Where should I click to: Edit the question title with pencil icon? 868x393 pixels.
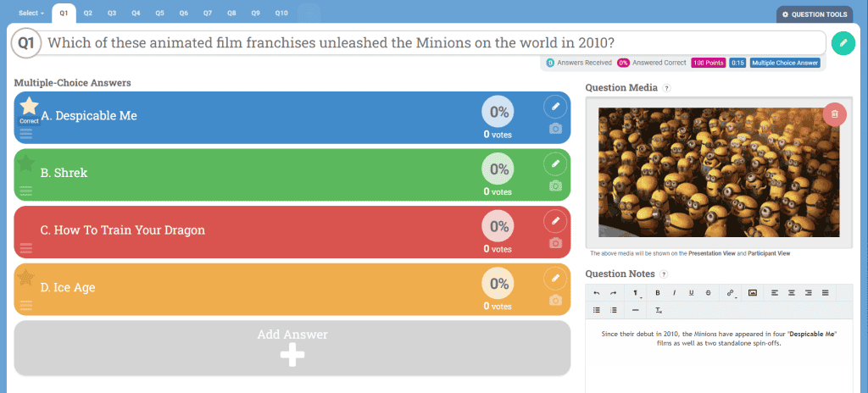tap(843, 43)
